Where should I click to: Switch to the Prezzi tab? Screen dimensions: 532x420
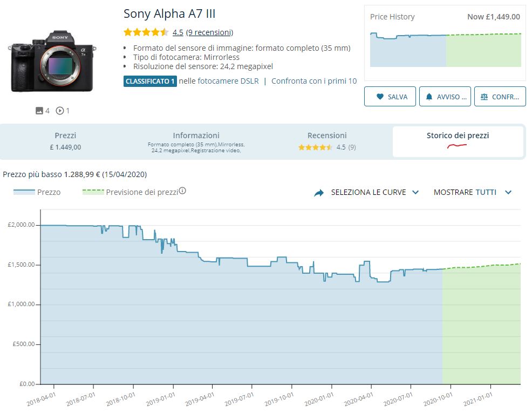point(65,141)
